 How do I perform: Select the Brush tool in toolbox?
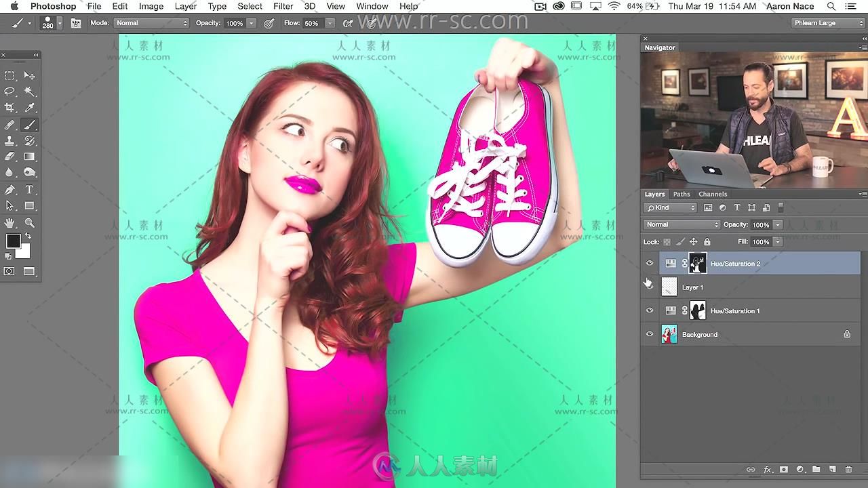[x=29, y=125]
